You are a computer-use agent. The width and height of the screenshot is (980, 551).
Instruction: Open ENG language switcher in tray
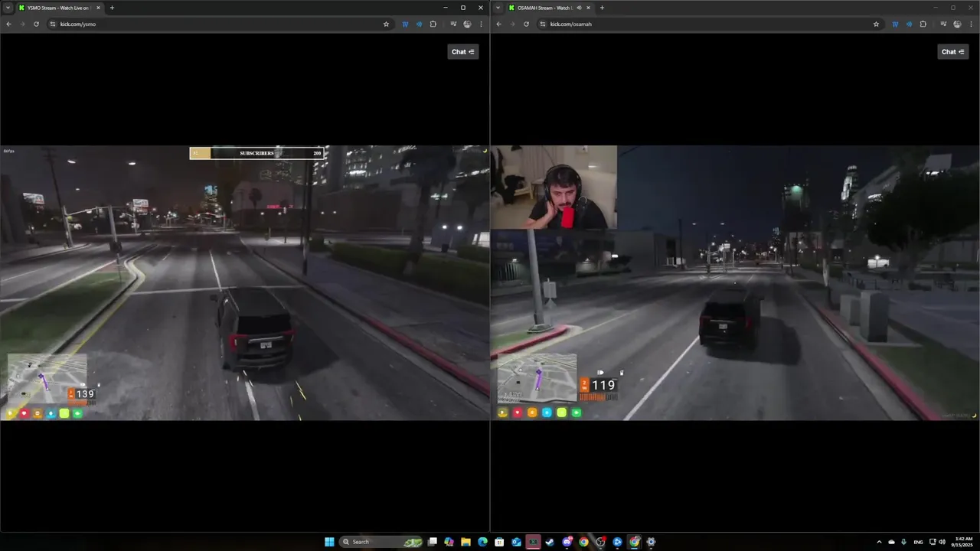tap(918, 542)
